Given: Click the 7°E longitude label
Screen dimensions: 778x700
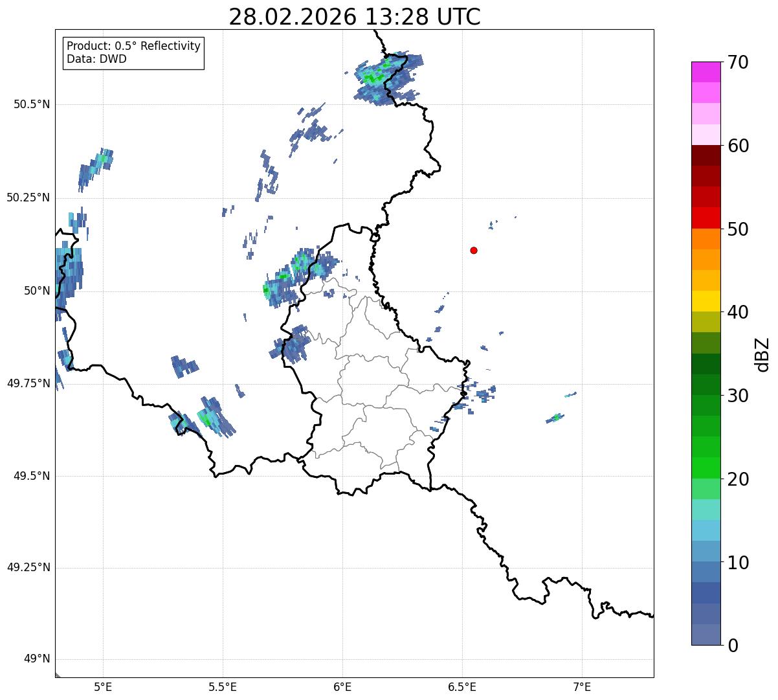Looking at the screenshot, I should click(x=583, y=686).
